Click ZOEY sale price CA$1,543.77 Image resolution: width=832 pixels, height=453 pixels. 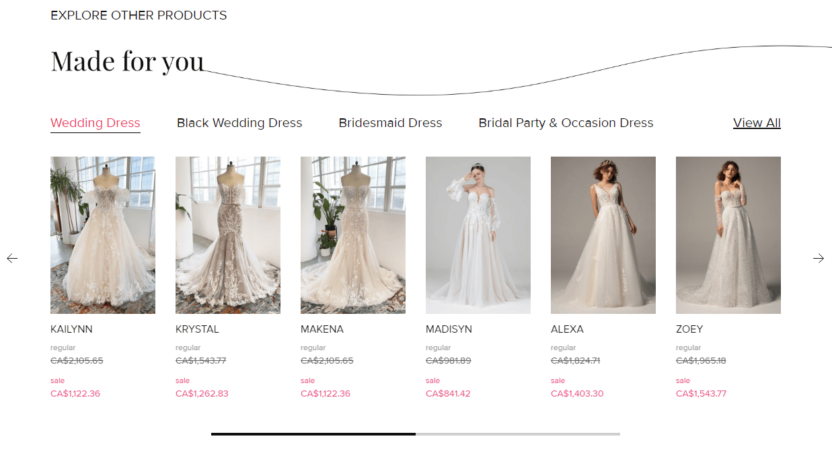[x=701, y=394]
